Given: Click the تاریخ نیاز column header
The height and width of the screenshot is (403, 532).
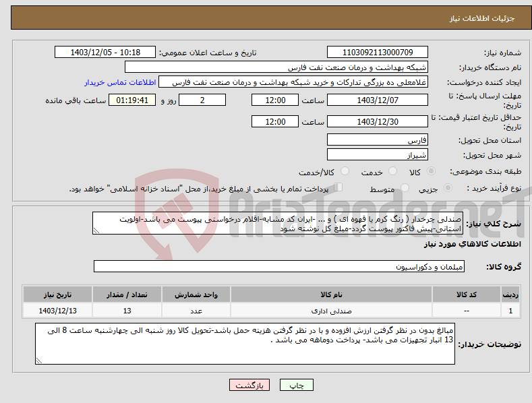Looking at the screenshot, I should [x=58, y=294].
